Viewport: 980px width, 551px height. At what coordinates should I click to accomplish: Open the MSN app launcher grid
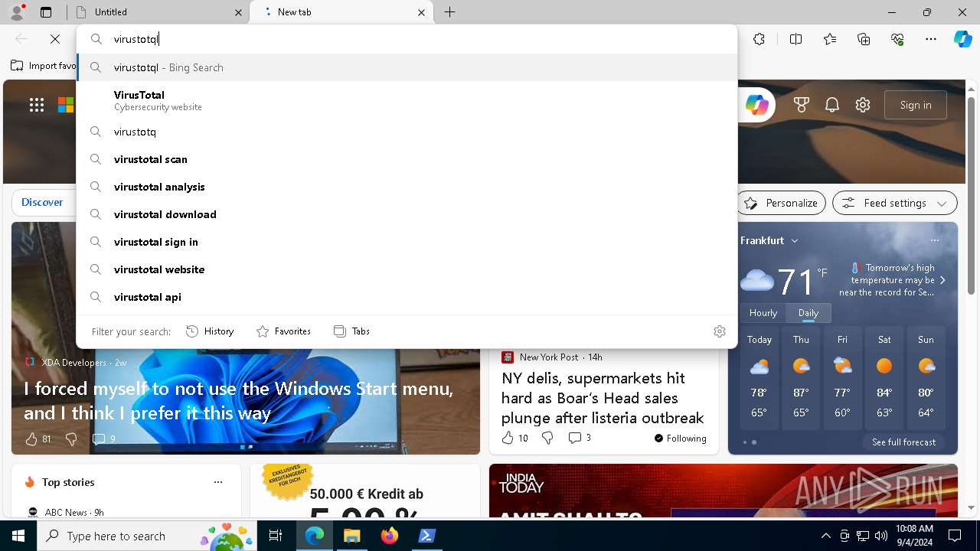pyautogui.click(x=37, y=105)
